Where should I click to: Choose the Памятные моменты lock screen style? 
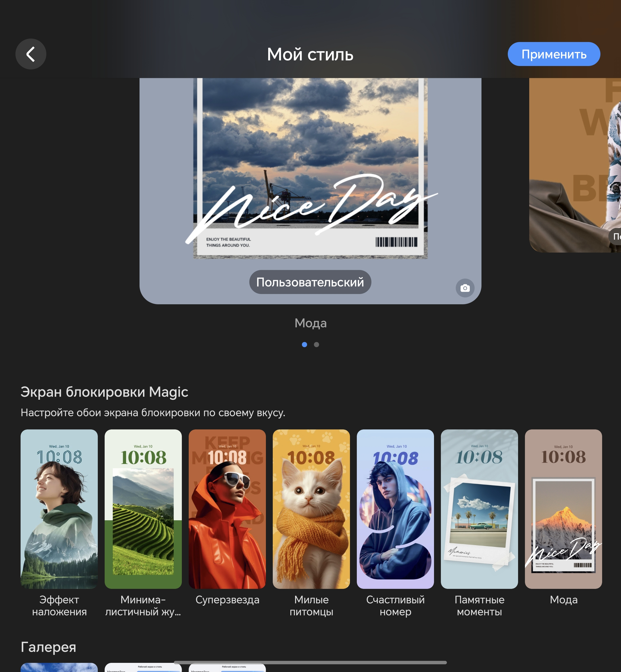click(x=479, y=509)
